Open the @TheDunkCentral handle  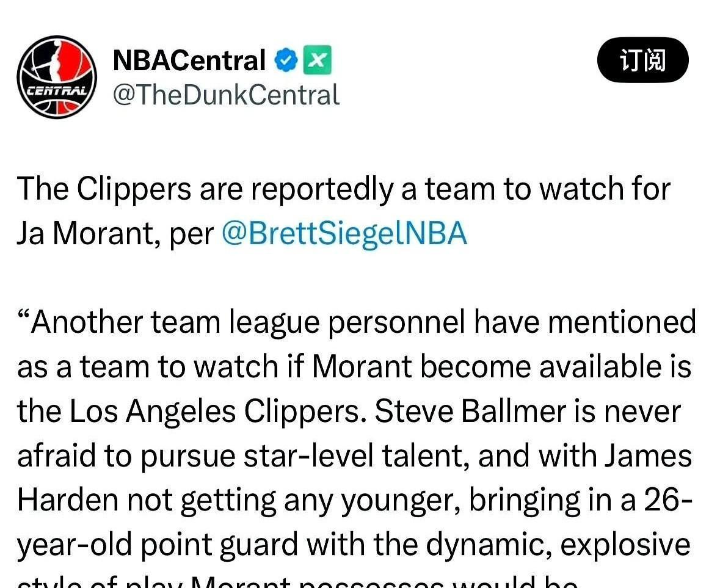tap(227, 95)
